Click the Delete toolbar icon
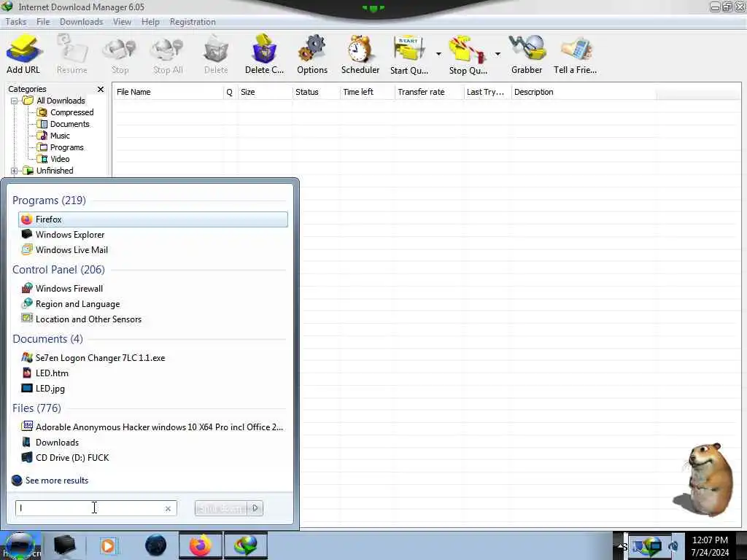This screenshot has width=747, height=560. (216, 54)
